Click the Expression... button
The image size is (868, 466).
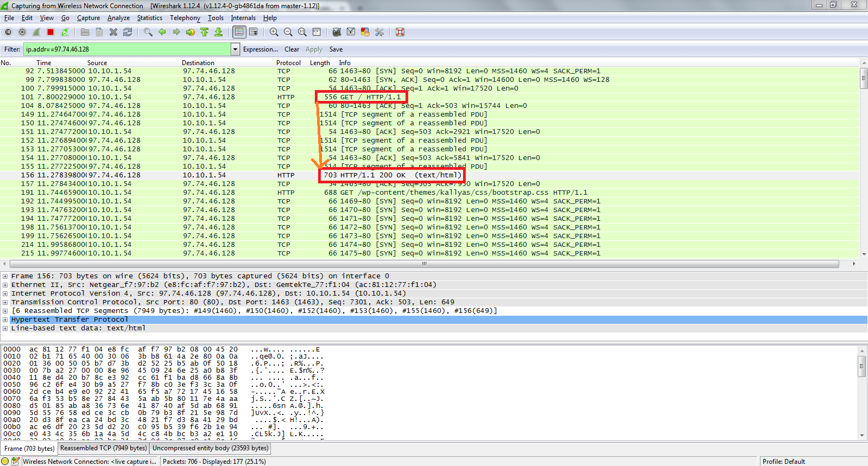pyautogui.click(x=261, y=49)
